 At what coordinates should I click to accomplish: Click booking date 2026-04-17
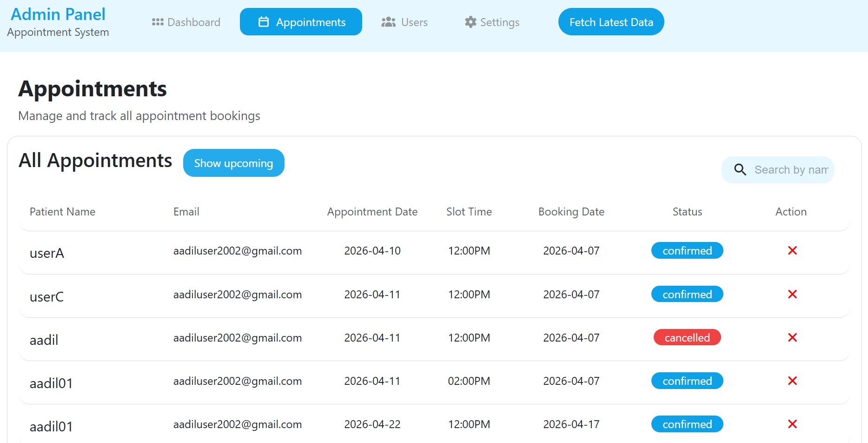click(x=571, y=424)
